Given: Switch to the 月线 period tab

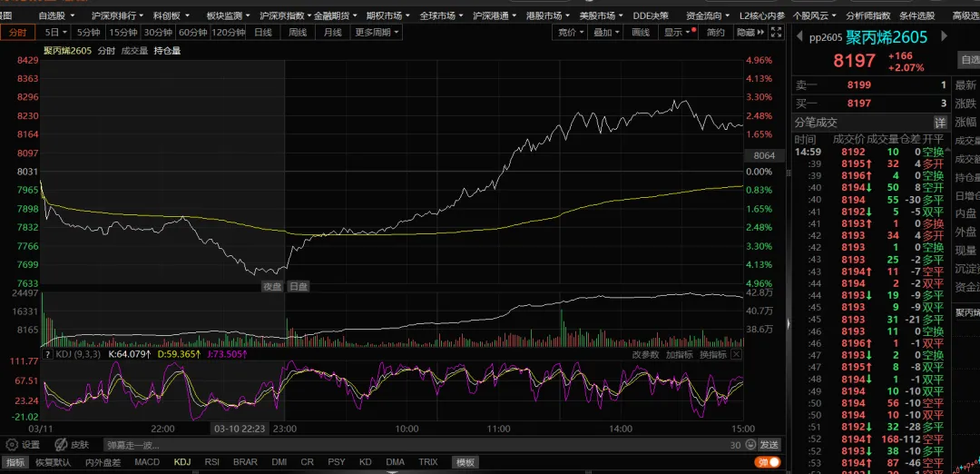Looking at the screenshot, I should tap(332, 33).
